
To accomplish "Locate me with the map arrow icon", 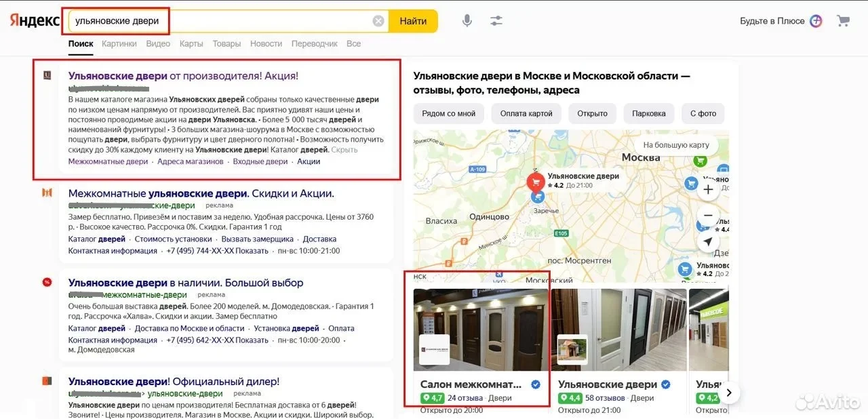I will pos(708,241).
